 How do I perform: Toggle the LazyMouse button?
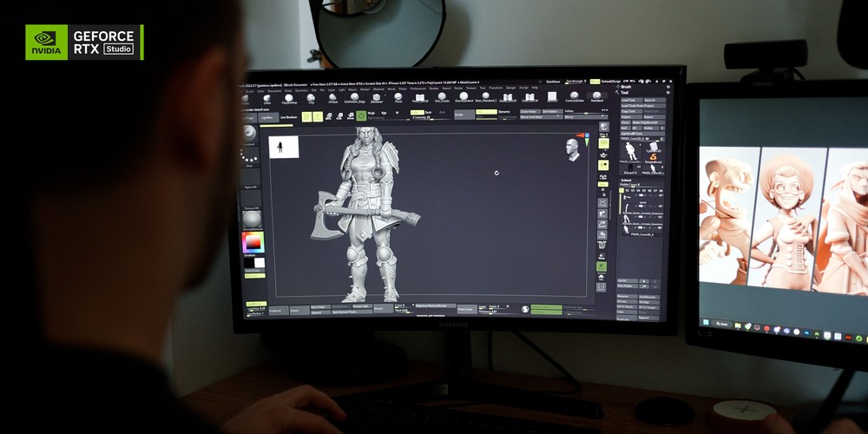click(x=256, y=304)
